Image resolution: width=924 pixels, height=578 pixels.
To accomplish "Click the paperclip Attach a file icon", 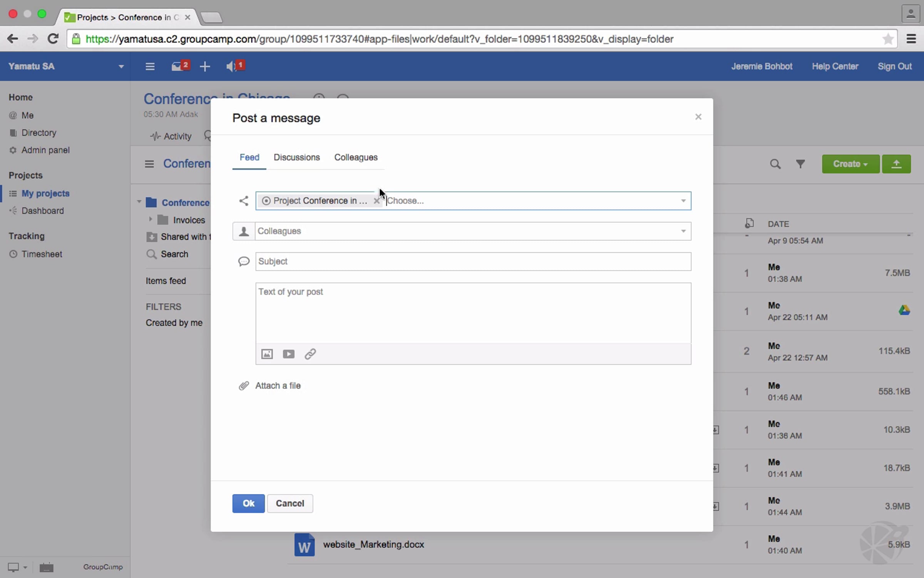I will 244,386.
